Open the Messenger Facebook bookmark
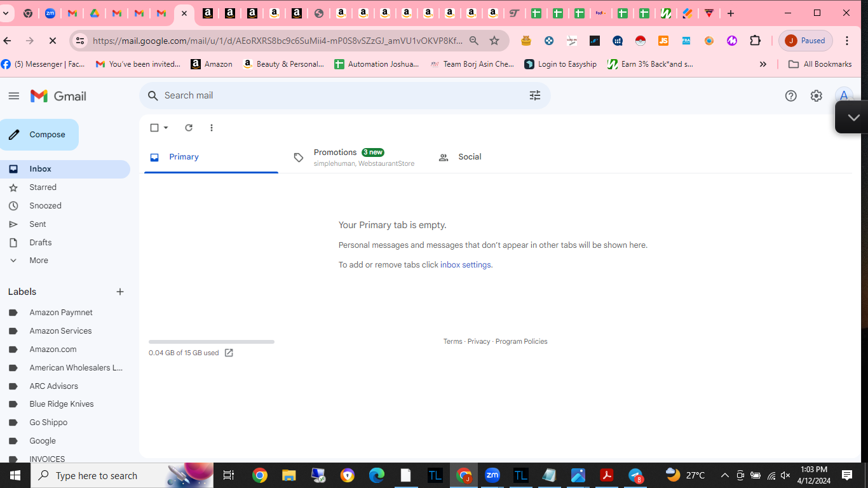The image size is (868, 488). pos(43,64)
